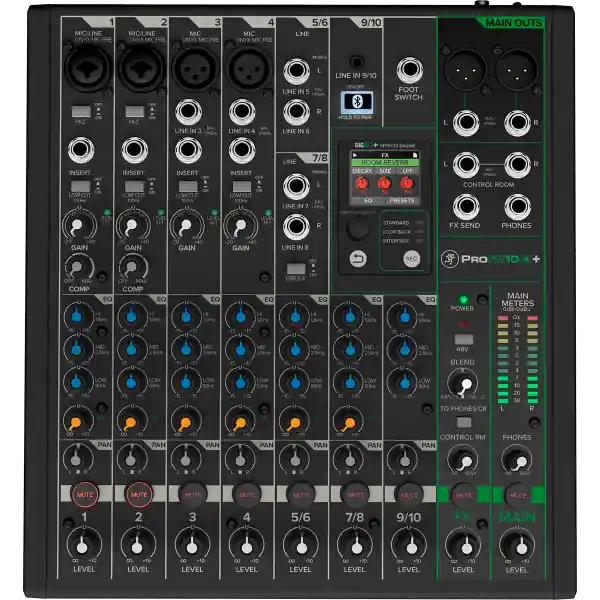Click the MAIN METERS LED display
Viewport: 600px width, 600px height.
coord(518,360)
